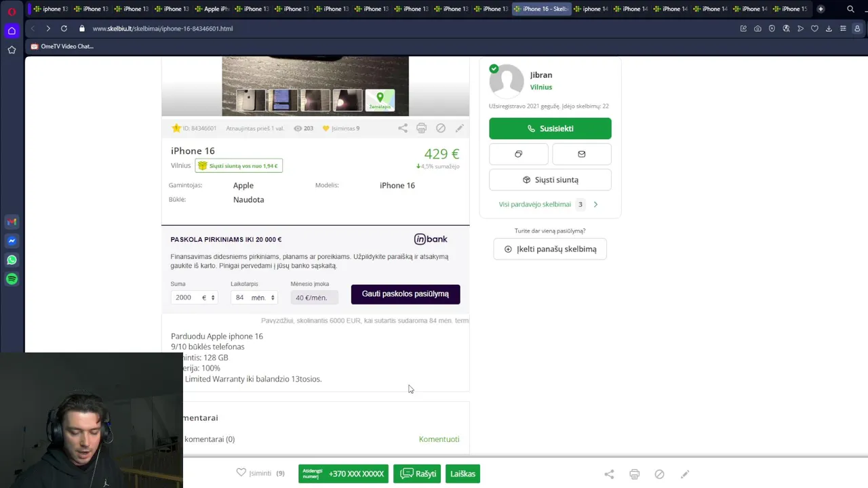
Task: Edit the ad with top pencil icon
Action: (x=459, y=128)
